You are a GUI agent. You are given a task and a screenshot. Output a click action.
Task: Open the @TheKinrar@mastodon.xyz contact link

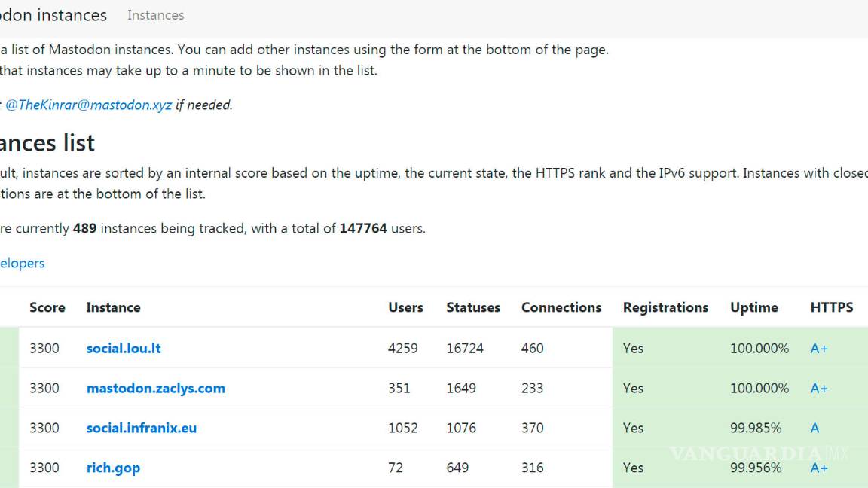click(88, 105)
